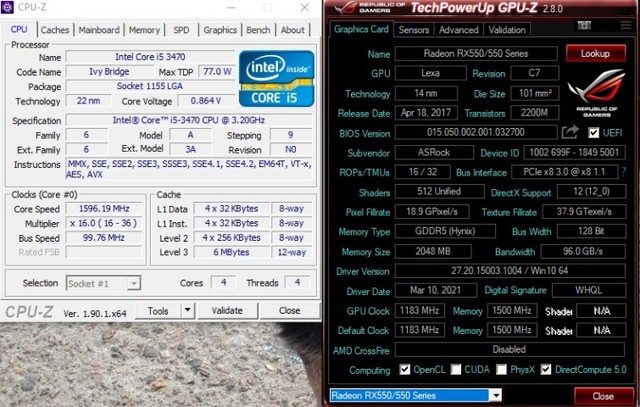Click the Subvendor value ASRock
This screenshot has width=640, height=407.
pyautogui.click(x=434, y=152)
